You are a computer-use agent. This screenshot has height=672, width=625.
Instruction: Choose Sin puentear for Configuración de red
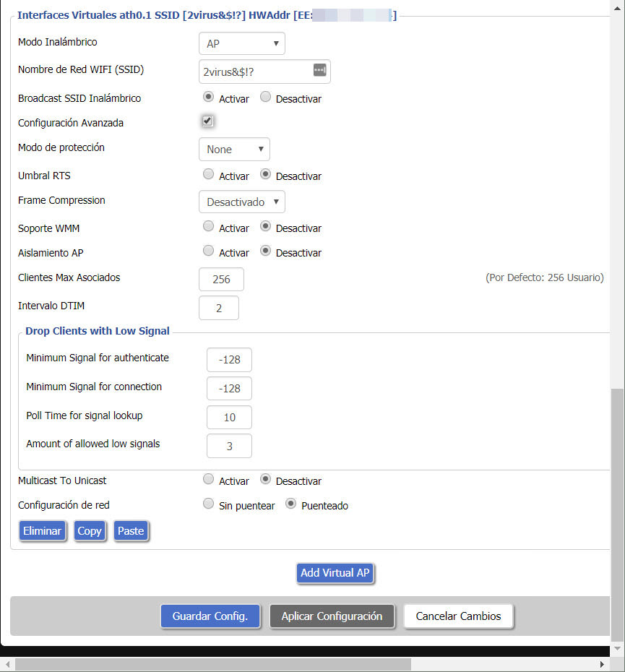209,504
